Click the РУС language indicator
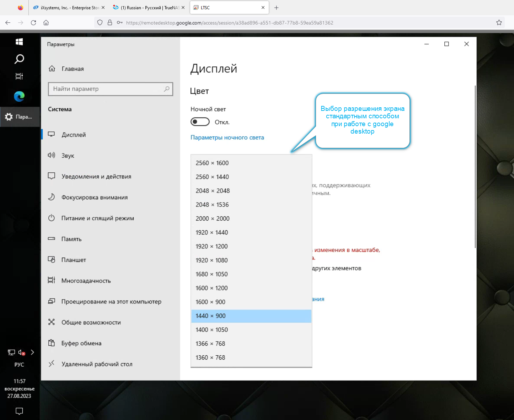Screen dimensions: 514x420 pyautogui.click(x=19, y=365)
